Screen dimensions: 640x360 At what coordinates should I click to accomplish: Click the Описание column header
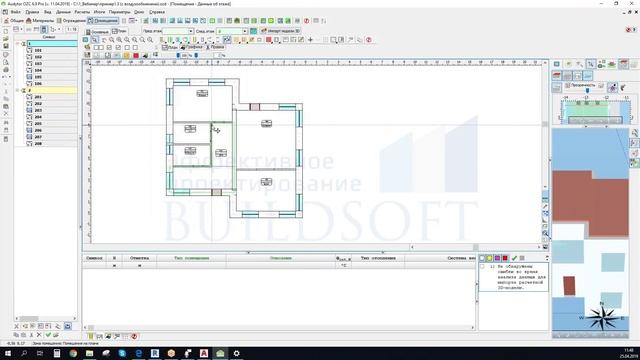click(280, 258)
